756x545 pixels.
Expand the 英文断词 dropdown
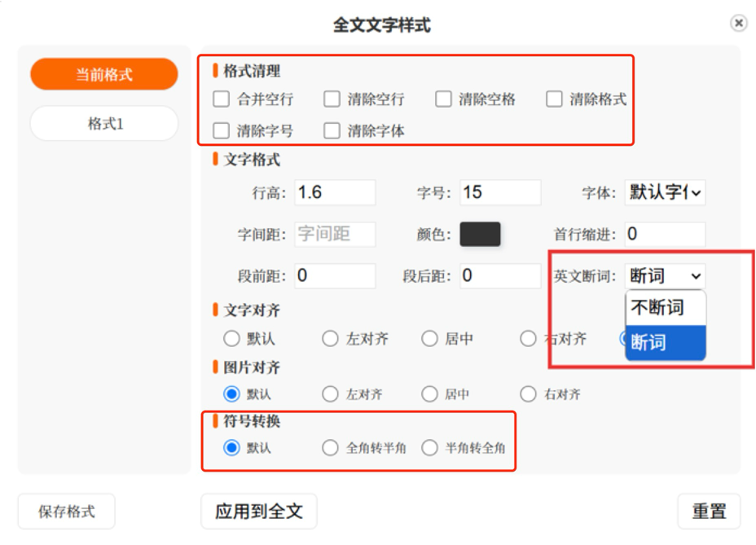coord(665,276)
